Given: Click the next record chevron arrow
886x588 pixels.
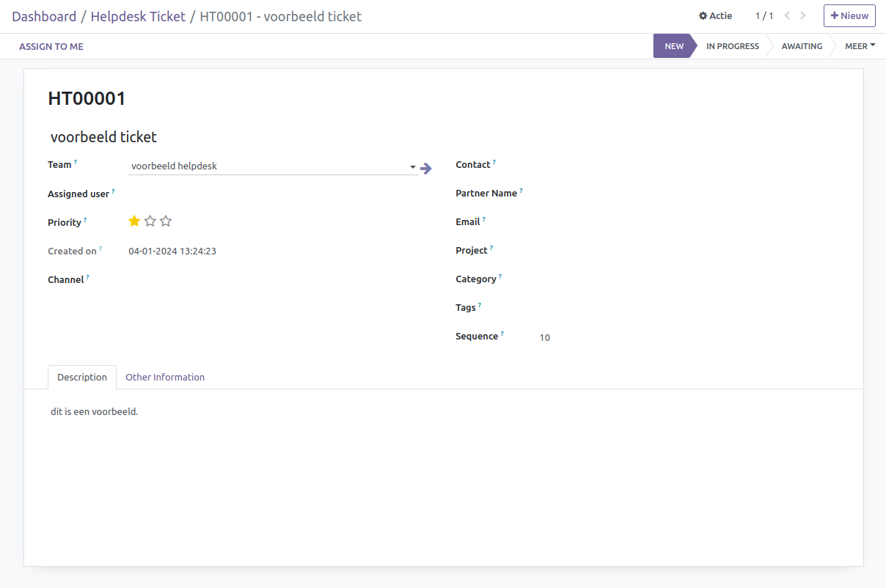Looking at the screenshot, I should click(x=802, y=15).
